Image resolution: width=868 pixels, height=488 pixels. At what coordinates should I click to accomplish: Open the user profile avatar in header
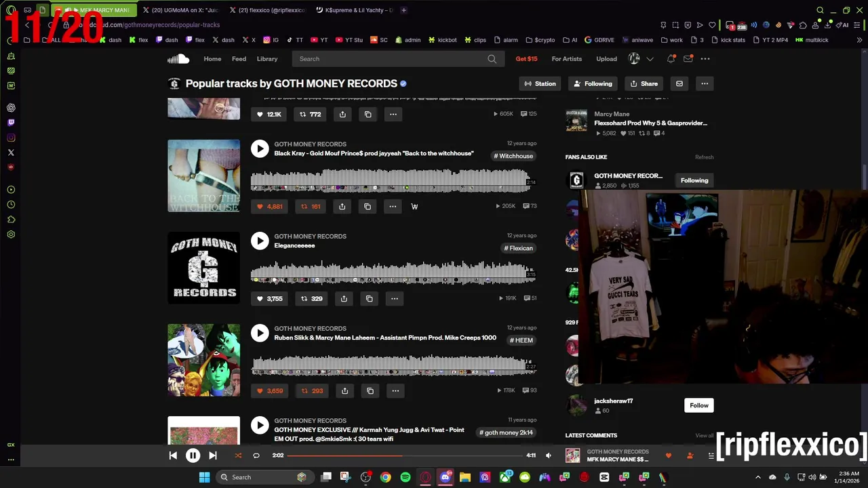tap(634, 59)
